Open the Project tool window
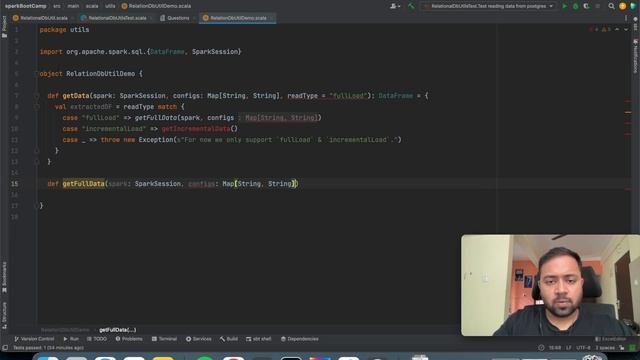This screenshot has width=640, height=360. pyautogui.click(x=4, y=26)
